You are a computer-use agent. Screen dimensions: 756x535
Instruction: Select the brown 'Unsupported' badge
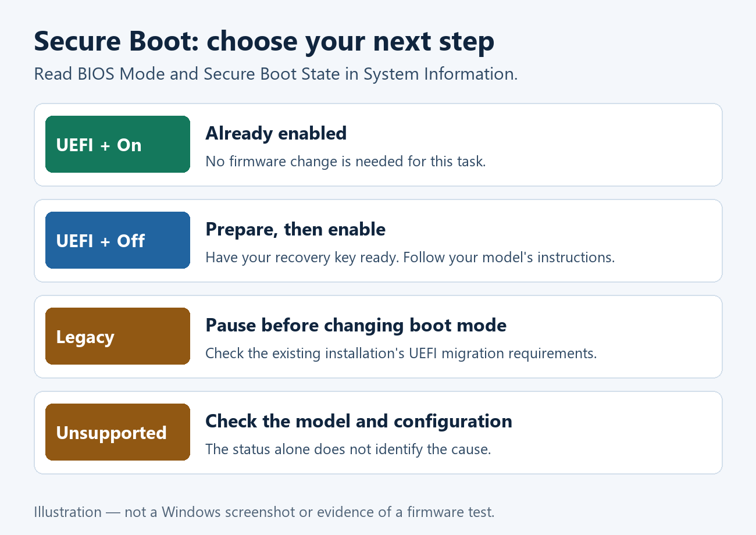tap(117, 432)
